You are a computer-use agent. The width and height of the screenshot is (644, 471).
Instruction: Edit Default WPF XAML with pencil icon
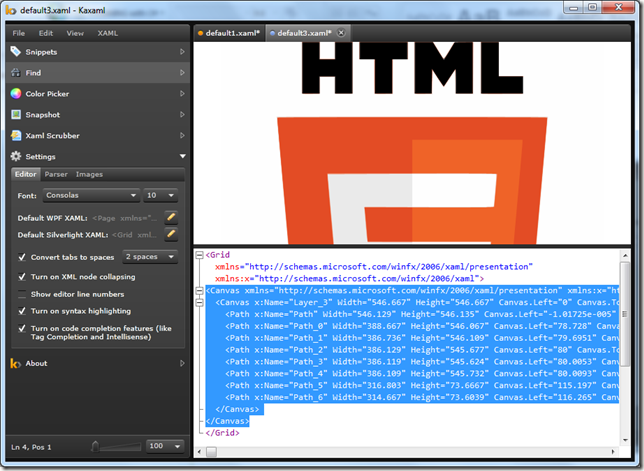(171, 217)
